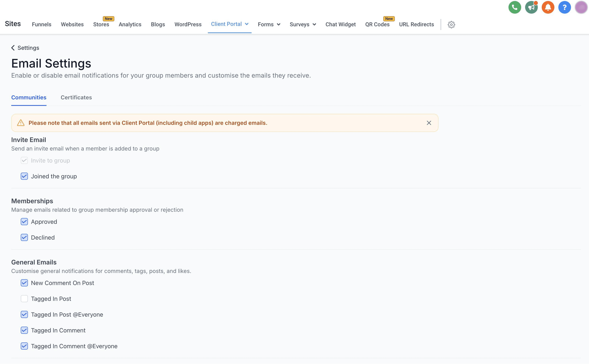The image size is (589, 364).
Task: Open the megaphone announcements icon
Action: point(531,7)
